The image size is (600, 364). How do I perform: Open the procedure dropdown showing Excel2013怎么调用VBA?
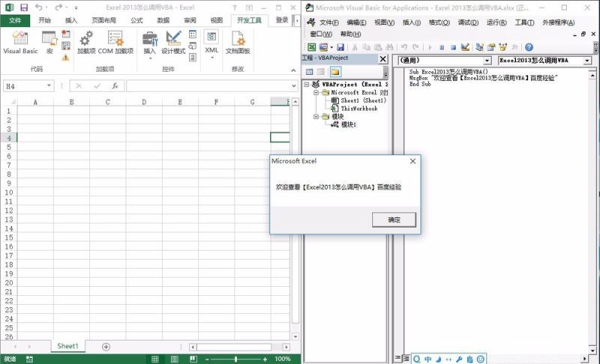coord(587,61)
